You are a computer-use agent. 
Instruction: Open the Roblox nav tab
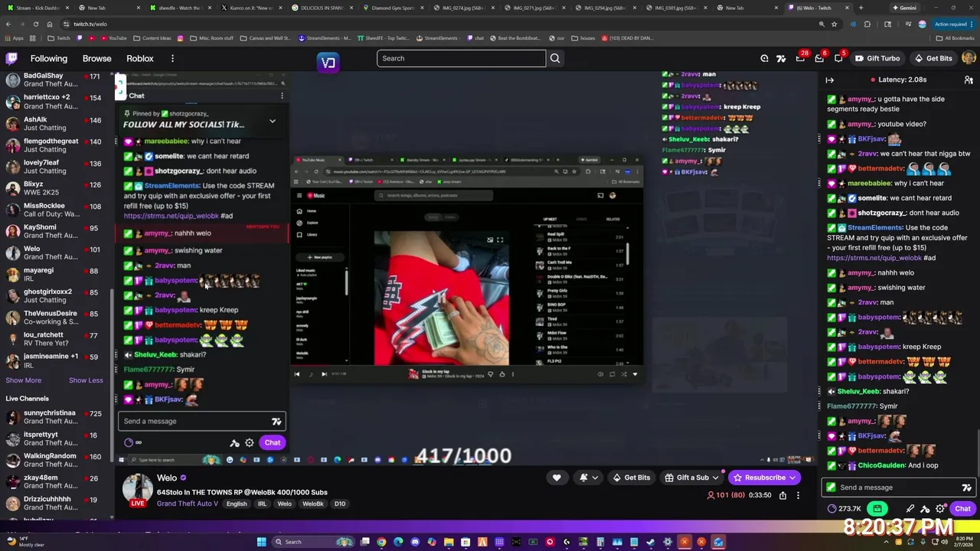tap(140, 58)
